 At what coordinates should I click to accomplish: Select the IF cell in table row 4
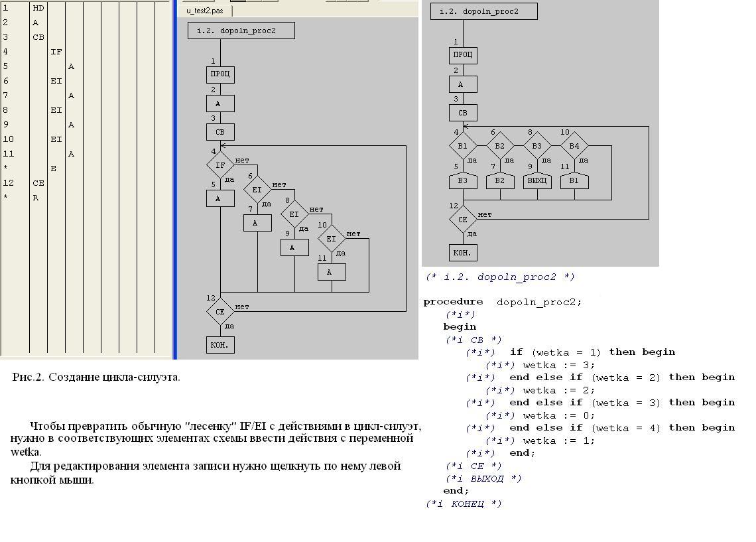click(x=56, y=52)
